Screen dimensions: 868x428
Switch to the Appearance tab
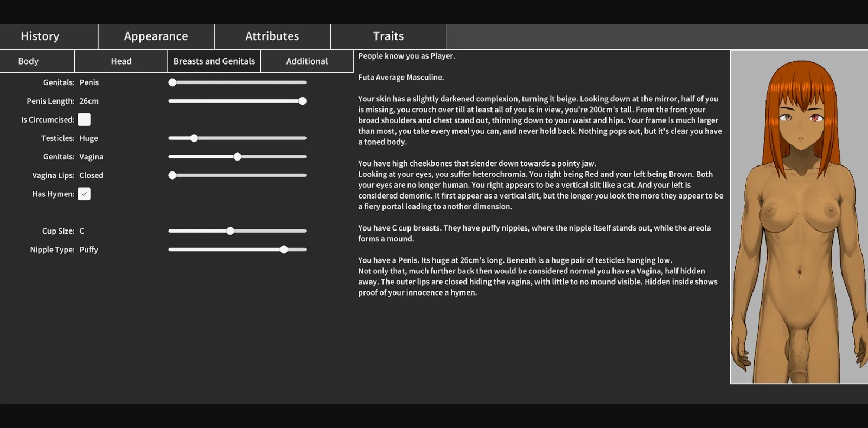[x=156, y=36]
